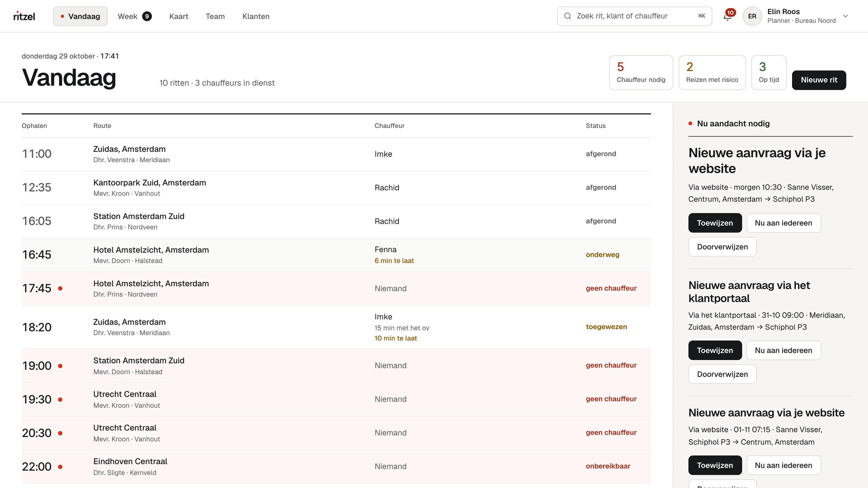Open the ER user avatar
This screenshot has width=868, height=488.
pyautogui.click(x=752, y=16)
